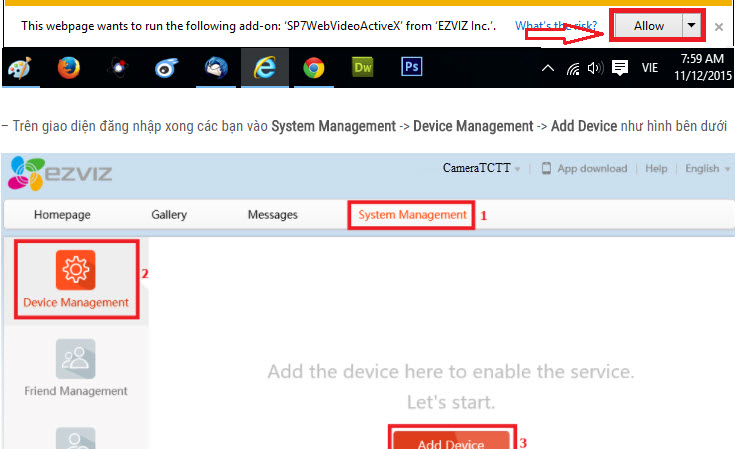Open the Friend Management sidebar icon

pyautogui.click(x=76, y=359)
